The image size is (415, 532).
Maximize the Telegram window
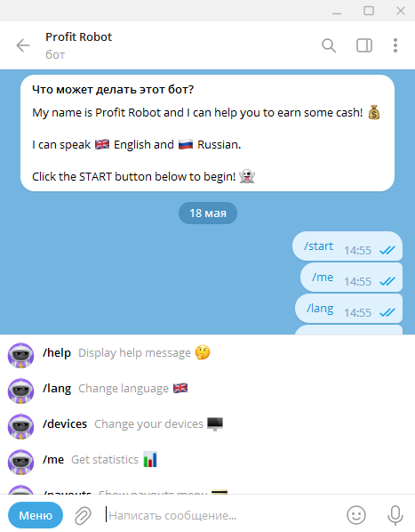point(369,11)
